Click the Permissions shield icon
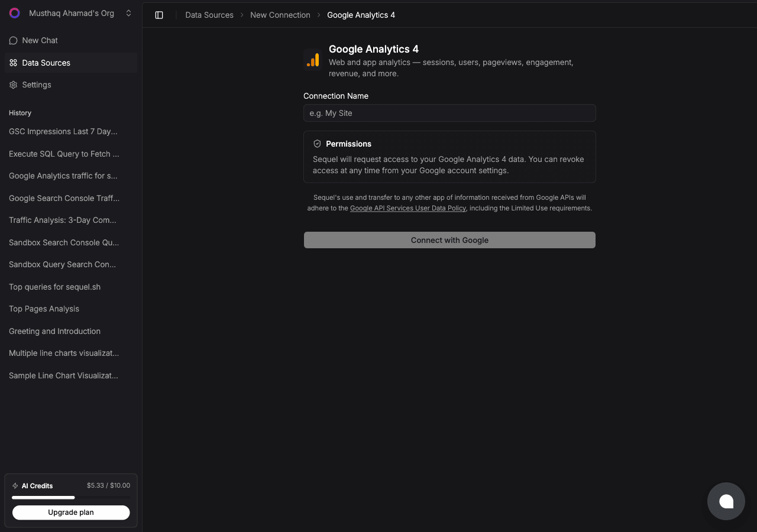 tap(317, 144)
